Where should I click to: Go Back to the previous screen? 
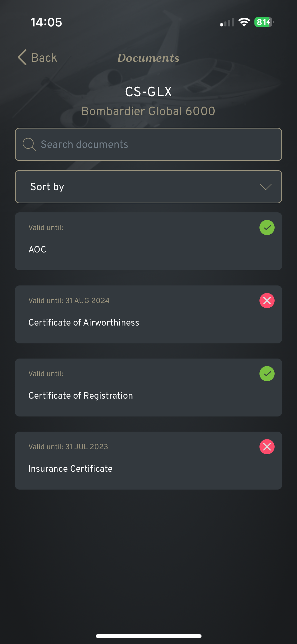tap(38, 57)
